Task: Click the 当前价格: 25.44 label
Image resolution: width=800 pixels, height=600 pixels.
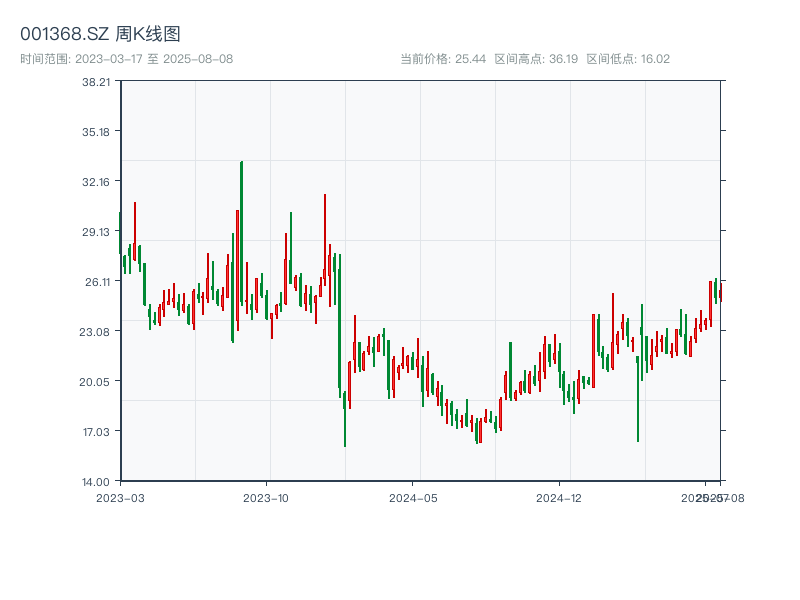Action: tap(443, 59)
